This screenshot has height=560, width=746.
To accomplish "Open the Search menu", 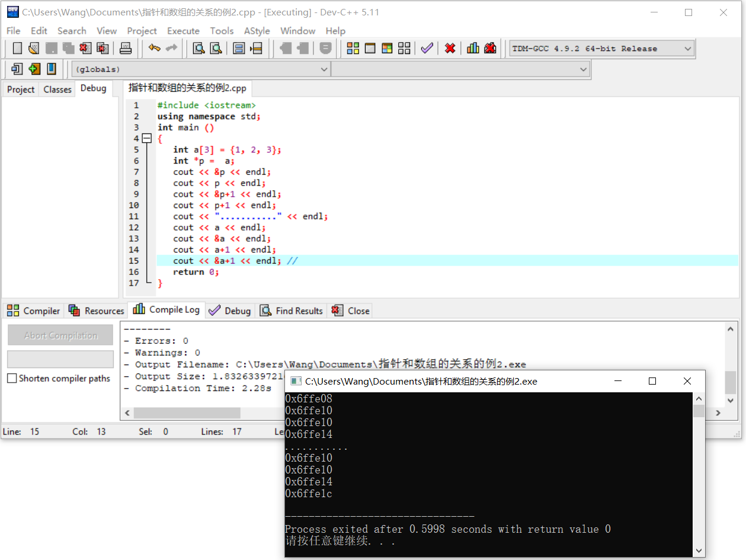I will click(72, 31).
